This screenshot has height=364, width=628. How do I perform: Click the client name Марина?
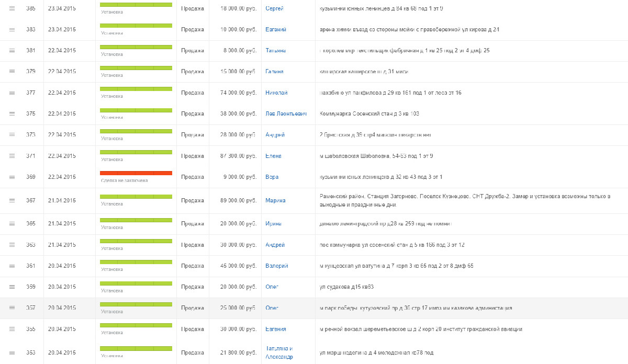pos(275,200)
